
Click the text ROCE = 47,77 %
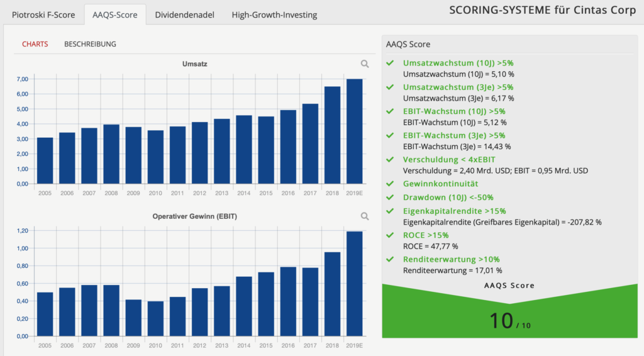point(430,247)
